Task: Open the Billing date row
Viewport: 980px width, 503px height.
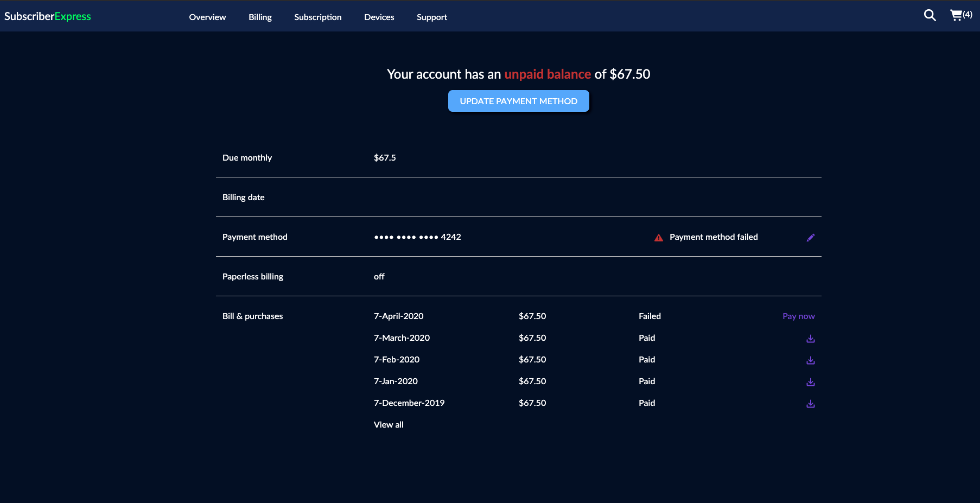Action: pos(243,197)
